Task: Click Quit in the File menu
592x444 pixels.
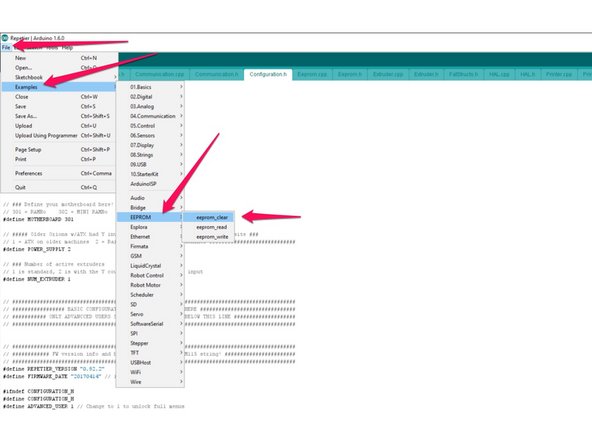Action: click(59, 187)
